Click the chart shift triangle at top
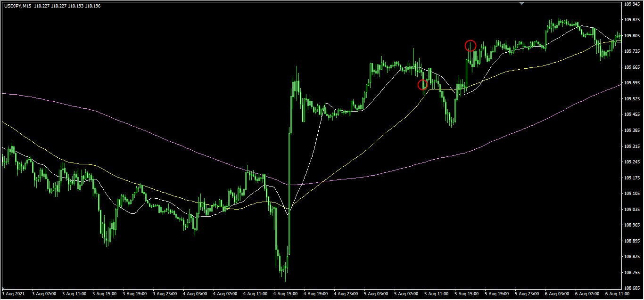The height and width of the screenshot is (300, 644). tap(521, 3)
